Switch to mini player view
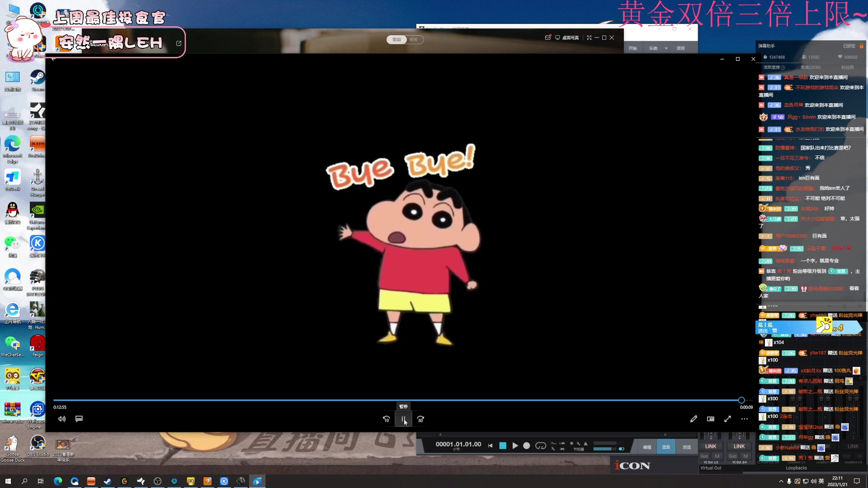The height and width of the screenshot is (488, 868). [x=711, y=419]
